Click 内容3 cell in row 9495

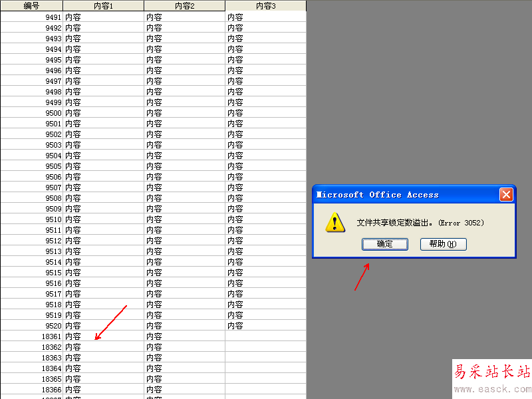click(265, 60)
